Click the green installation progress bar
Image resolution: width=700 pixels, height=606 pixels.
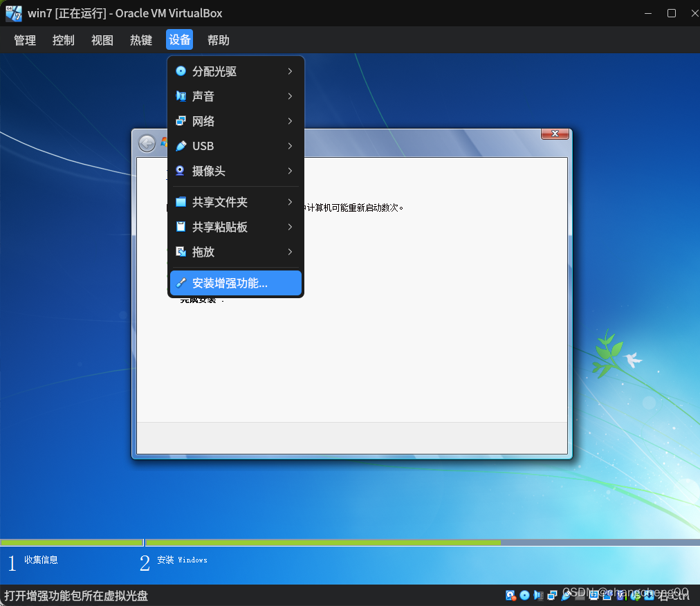point(323,542)
